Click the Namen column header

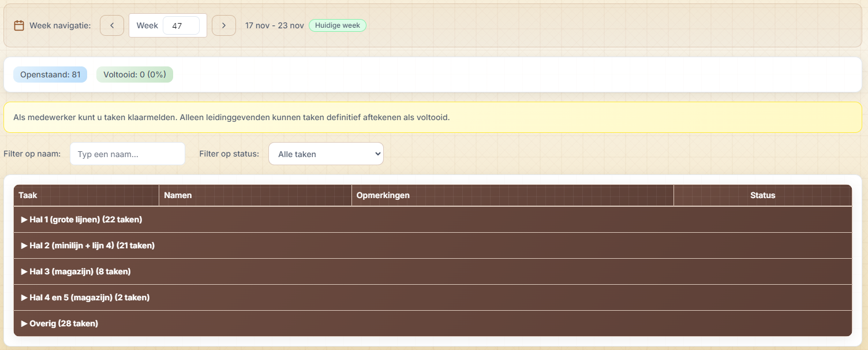[x=178, y=195]
